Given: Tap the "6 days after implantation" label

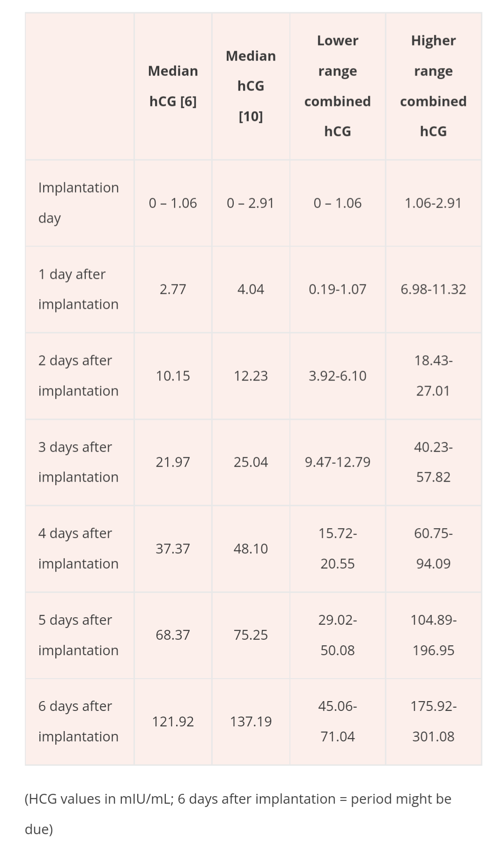Looking at the screenshot, I should pyautogui.click(x=78, y=722).
